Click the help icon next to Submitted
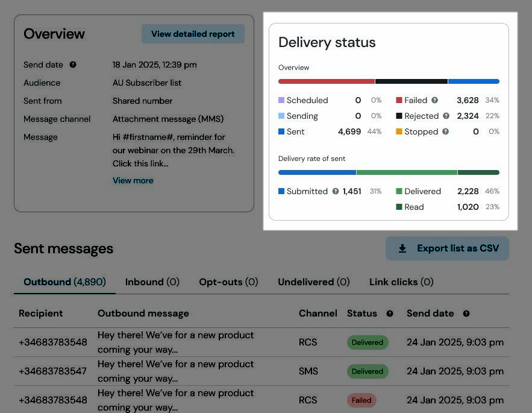 (x=336, y=191)
